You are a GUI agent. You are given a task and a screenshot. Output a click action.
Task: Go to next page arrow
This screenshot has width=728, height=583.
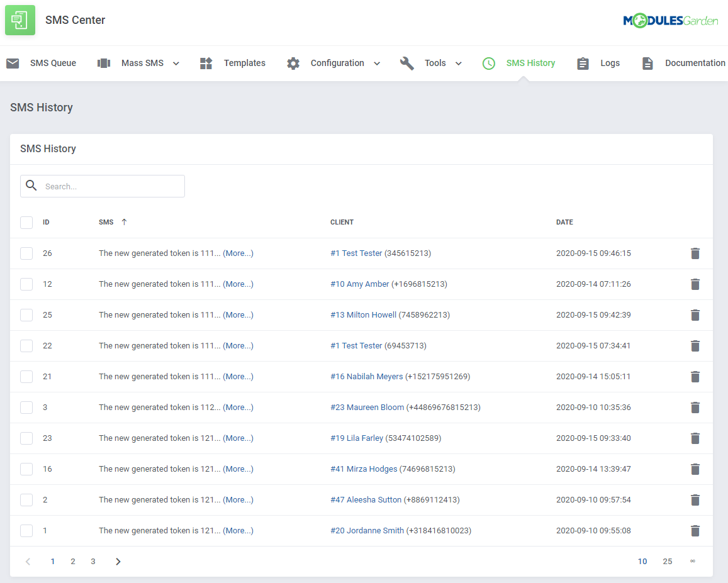click(118, 562)
